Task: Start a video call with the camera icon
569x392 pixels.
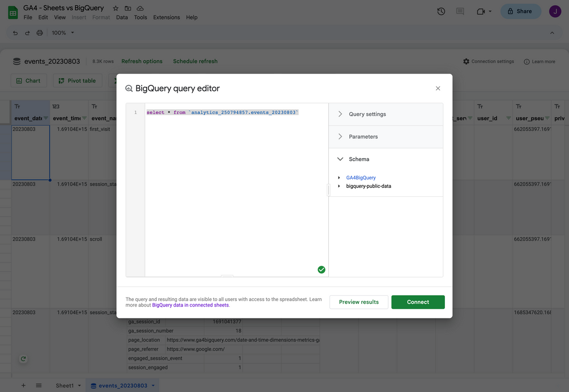Action: tap(481, 11)
